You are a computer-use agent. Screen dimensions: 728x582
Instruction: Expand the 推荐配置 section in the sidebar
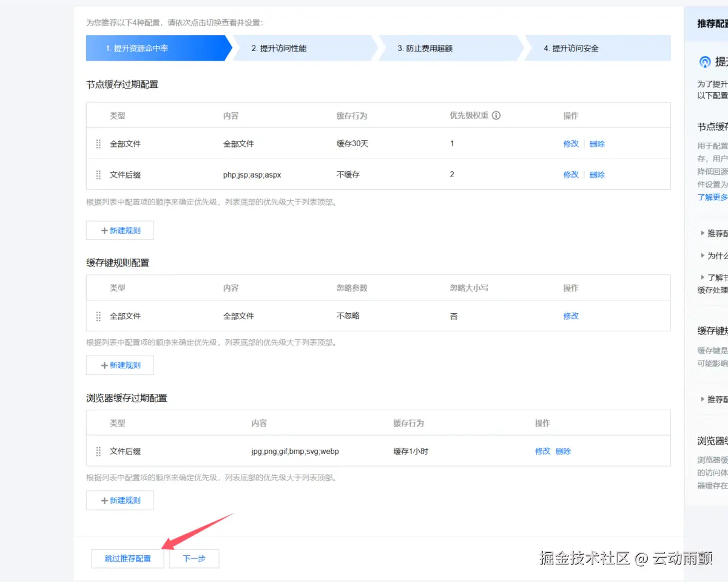[x=713, y=233]
